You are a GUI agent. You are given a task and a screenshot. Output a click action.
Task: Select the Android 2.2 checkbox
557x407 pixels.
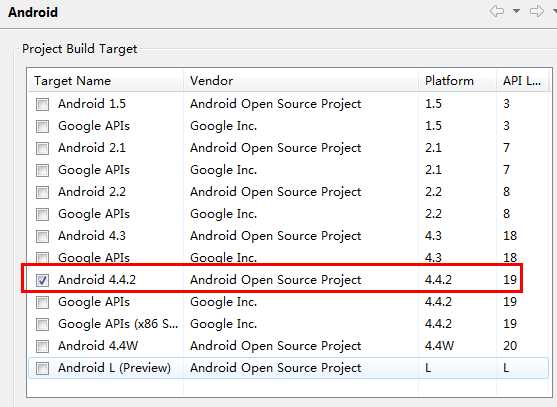[42, 192]
